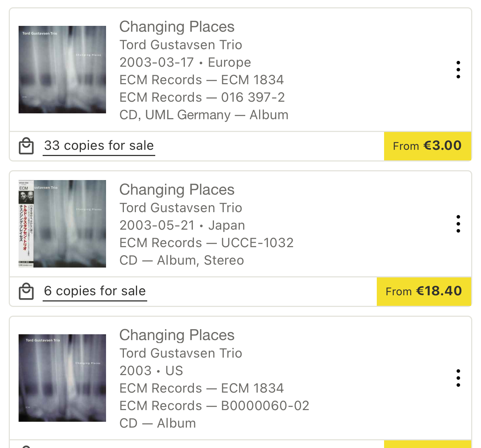This screenshot has height=448, width=481.
Task: Click the B0000060-02 catalog number line
Action: tap(214, 406)
